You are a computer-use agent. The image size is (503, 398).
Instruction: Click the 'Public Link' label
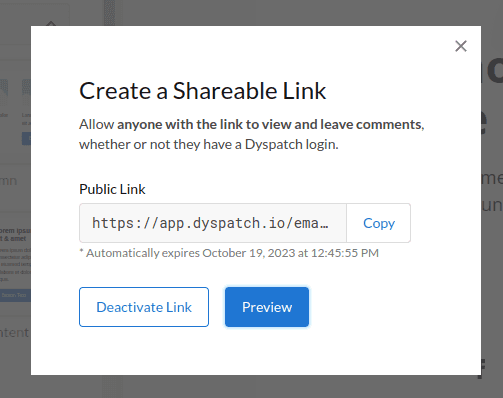coord(112,189)
